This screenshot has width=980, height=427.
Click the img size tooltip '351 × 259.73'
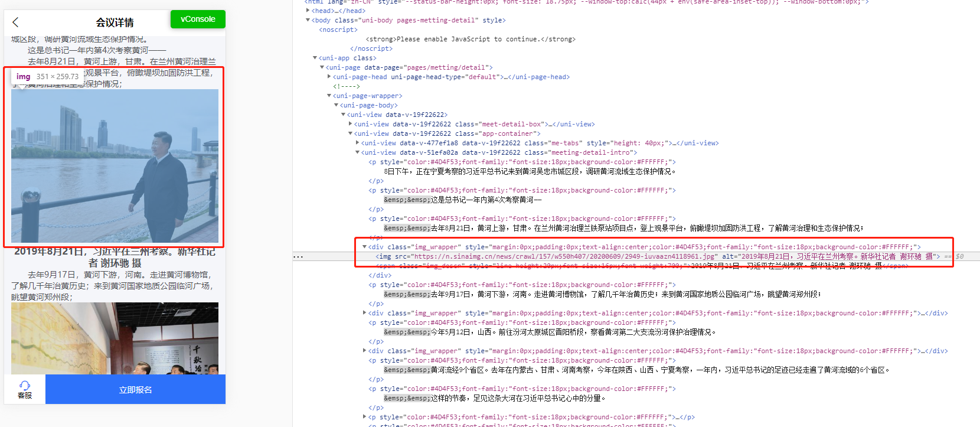[x=57, y=76]
